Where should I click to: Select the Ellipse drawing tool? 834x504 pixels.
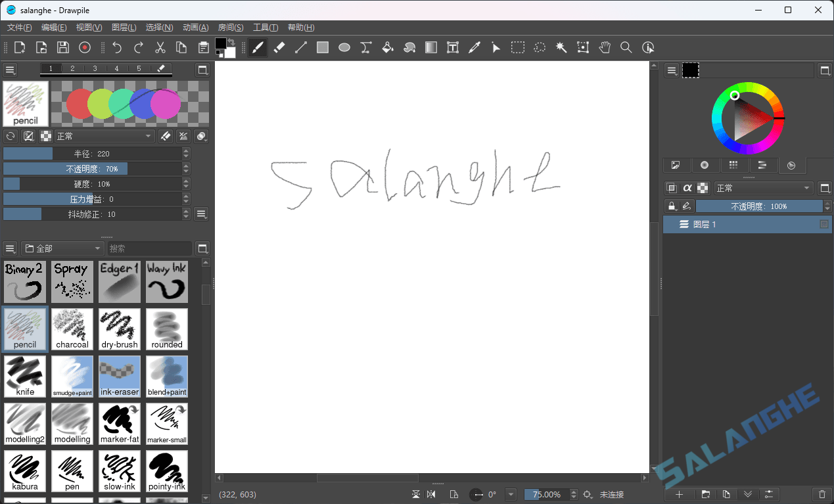click(x=344, y=47)
